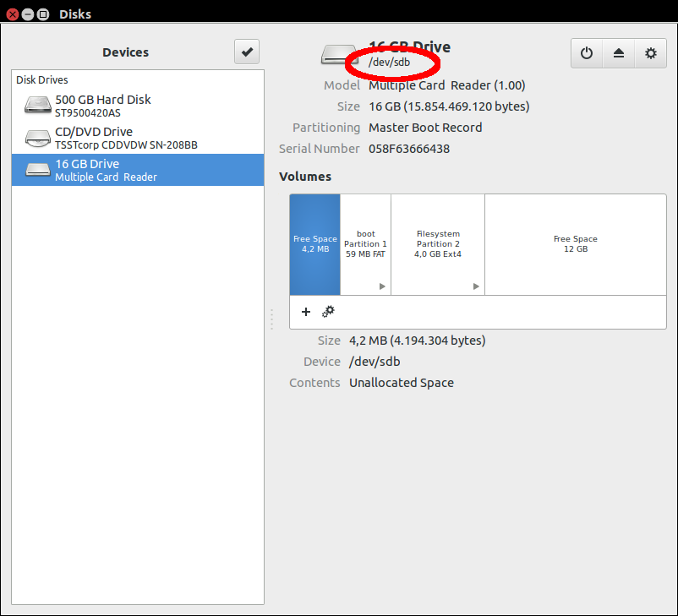Toggle the checkmark selection button above devices
678x616 pixels.
247,52
